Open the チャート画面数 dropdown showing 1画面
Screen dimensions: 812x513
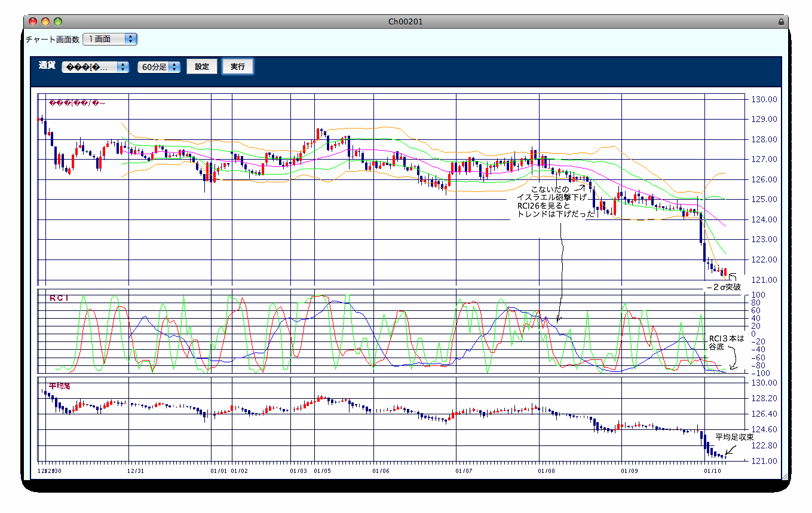110,39
